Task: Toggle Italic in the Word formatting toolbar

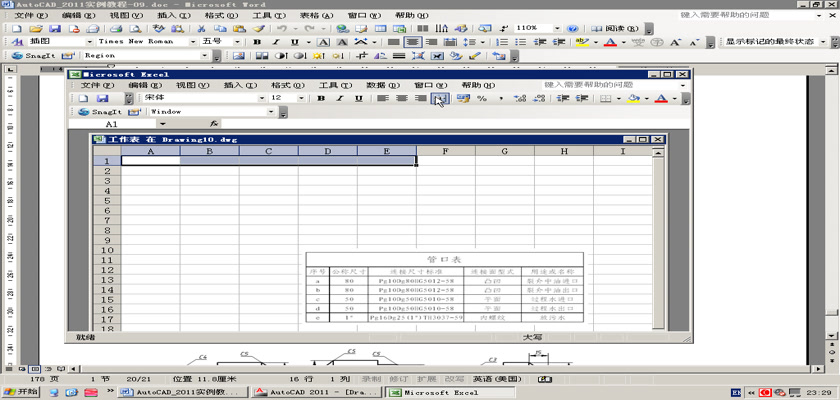Action: click(276, 42)
